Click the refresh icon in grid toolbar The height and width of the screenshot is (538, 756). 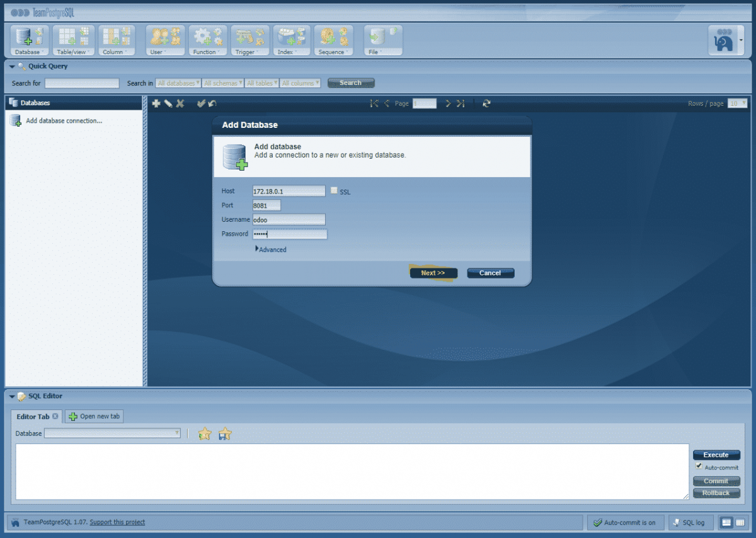coord(486,103)
